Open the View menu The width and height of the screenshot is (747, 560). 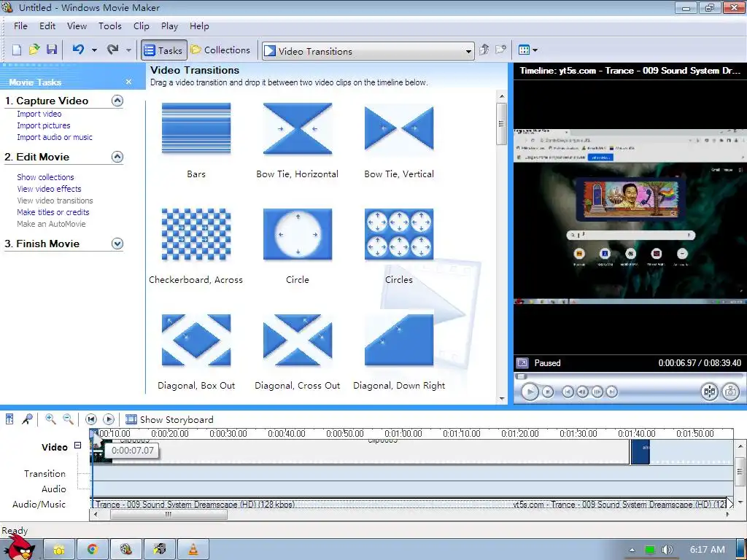pyautogui.click(x=77, y=26)
